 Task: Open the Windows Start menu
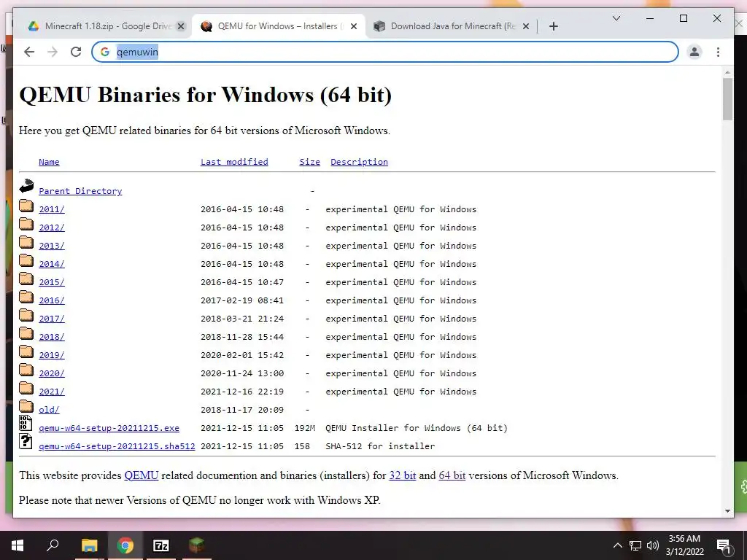[18, 545]
